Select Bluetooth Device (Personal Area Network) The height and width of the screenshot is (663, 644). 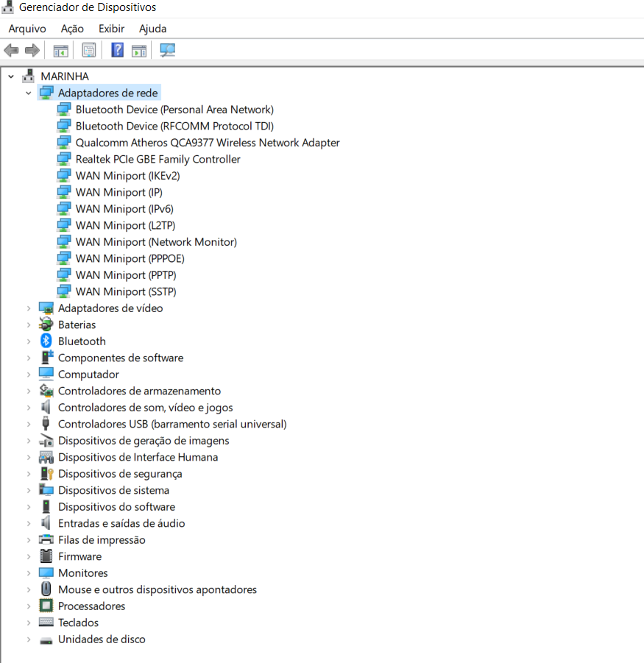click(174, 110)
